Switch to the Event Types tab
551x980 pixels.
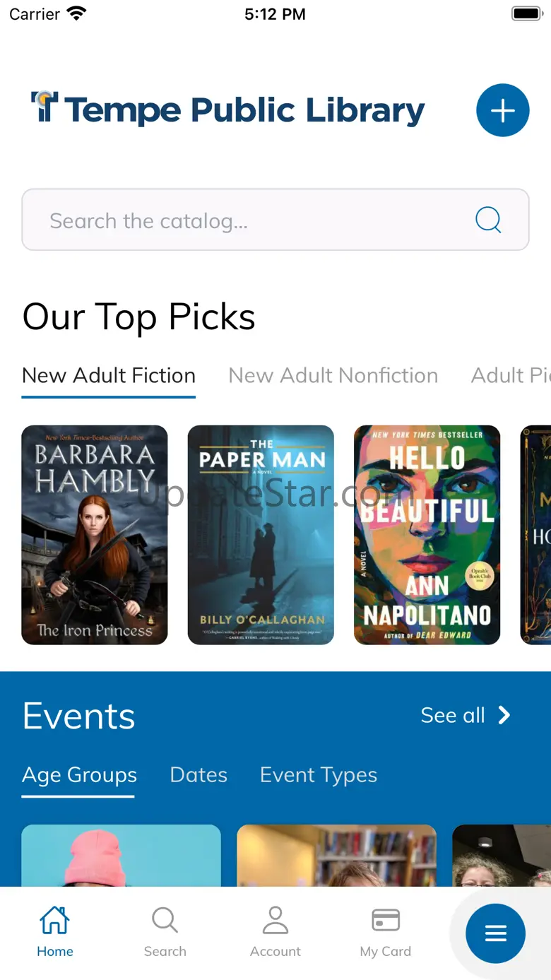319,775
